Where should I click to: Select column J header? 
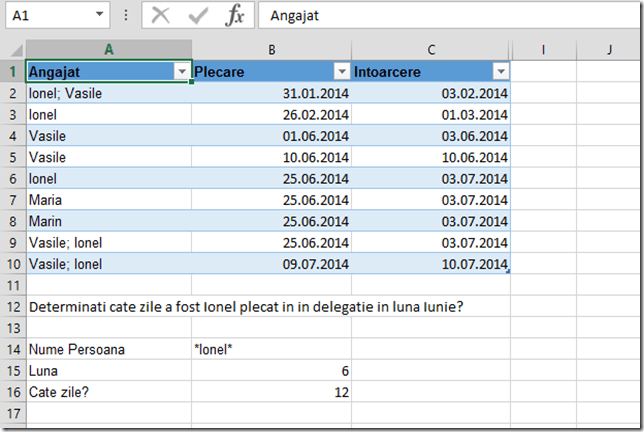[x=609, y=50]
